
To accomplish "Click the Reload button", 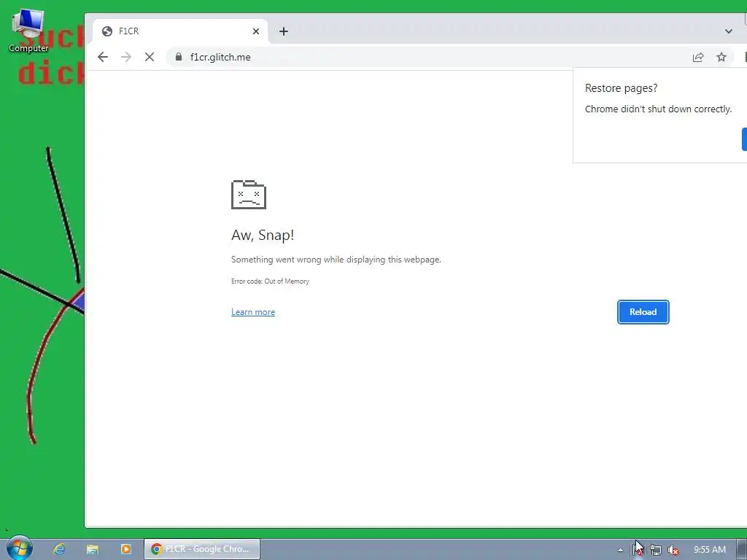I will 643,312.
